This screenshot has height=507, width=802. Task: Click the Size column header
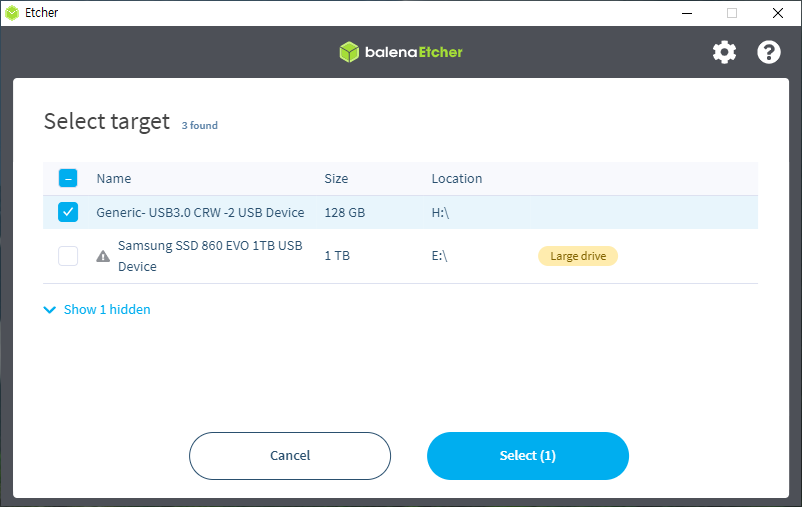[336, 179]
